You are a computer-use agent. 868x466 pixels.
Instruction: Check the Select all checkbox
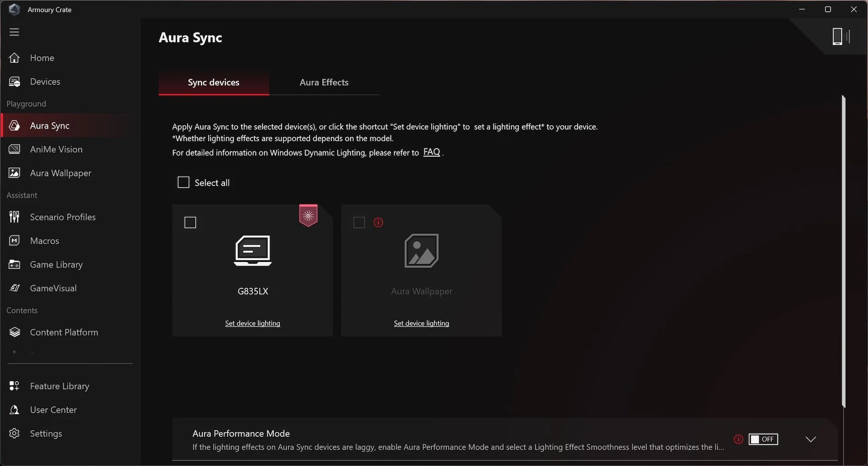click(x=184, y=182)
